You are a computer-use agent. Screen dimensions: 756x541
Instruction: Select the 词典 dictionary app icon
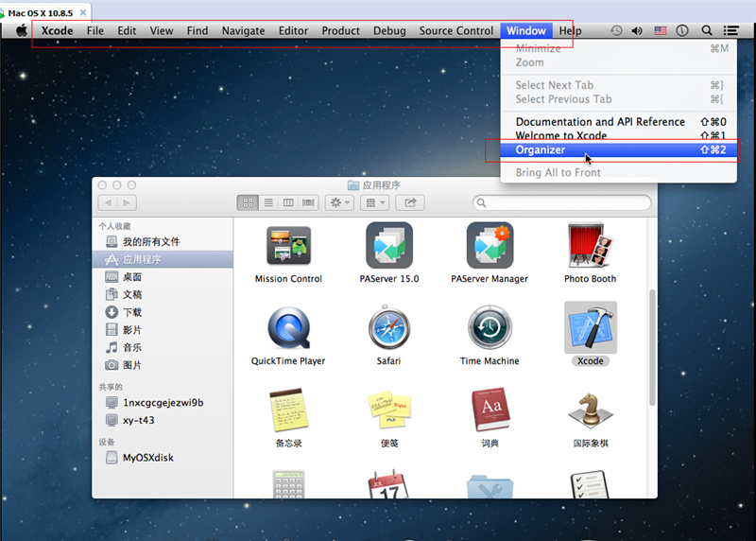point(490,410)
